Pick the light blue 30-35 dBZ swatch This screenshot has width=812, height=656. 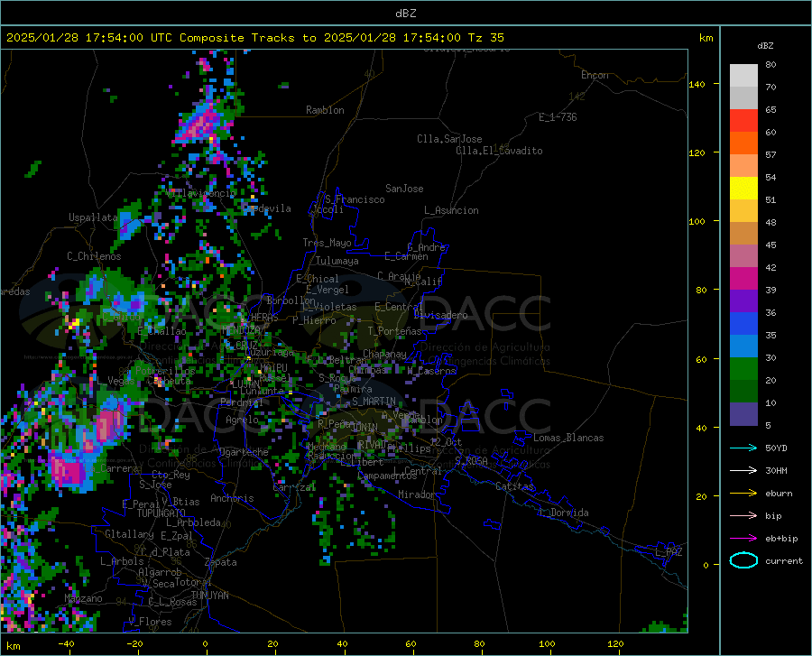click(743, 346)
